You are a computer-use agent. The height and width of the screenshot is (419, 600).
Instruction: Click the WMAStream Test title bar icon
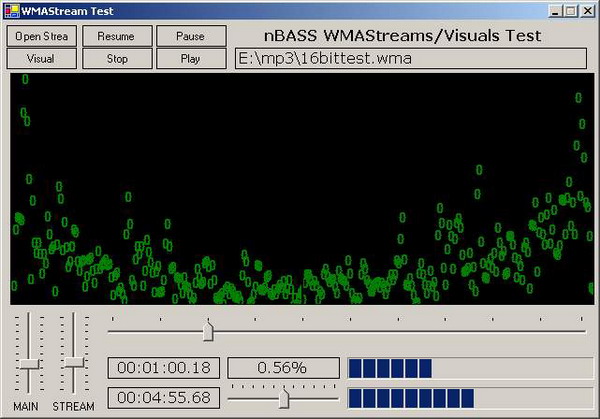tap(12, 11)
